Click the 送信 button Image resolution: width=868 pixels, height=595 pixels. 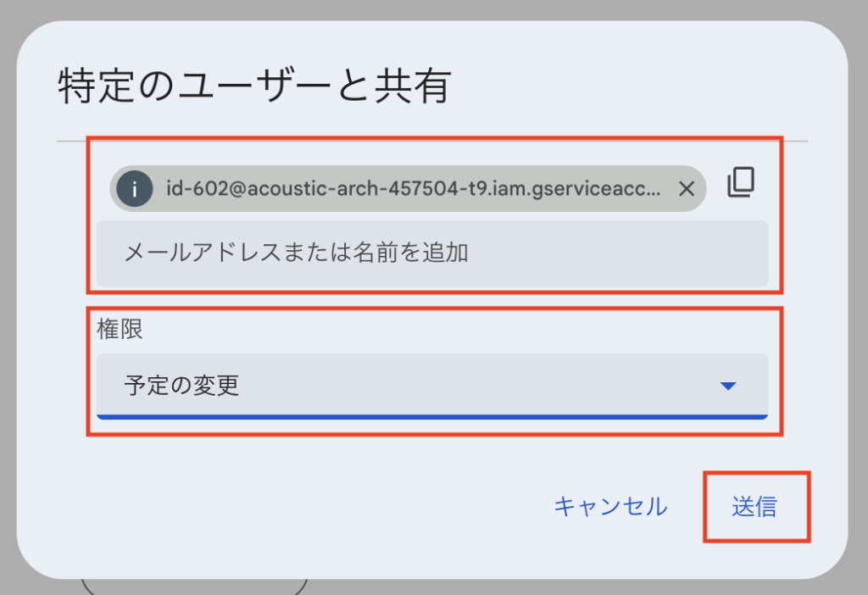(754, 507)
